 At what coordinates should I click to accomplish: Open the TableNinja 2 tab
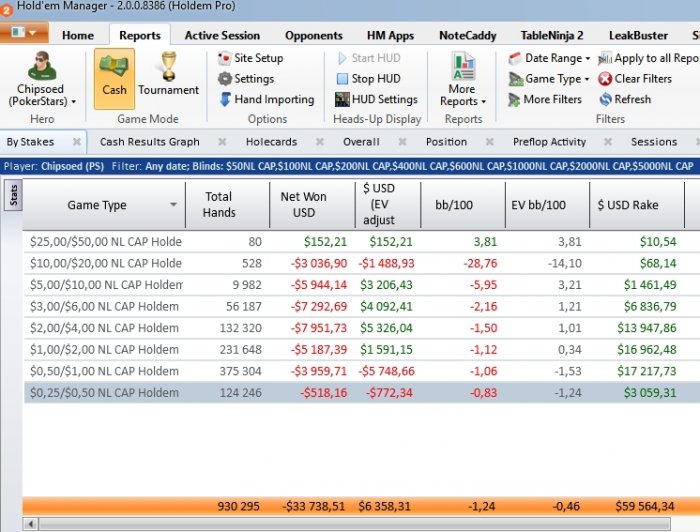pos(552,35)
